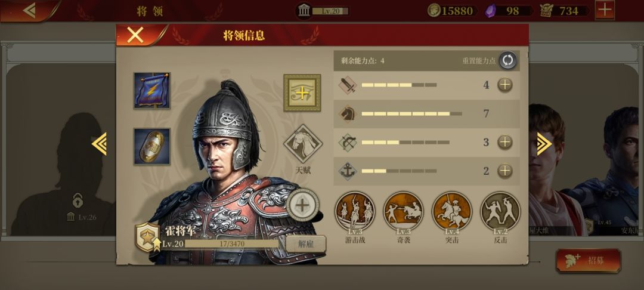
Task: Tap the cavalry ability progress bar
Action: click(411, 114)
